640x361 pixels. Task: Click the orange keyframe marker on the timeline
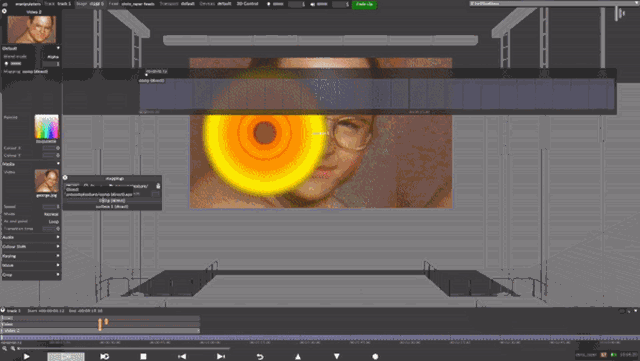pyautogui.click(x=100, y=324)
